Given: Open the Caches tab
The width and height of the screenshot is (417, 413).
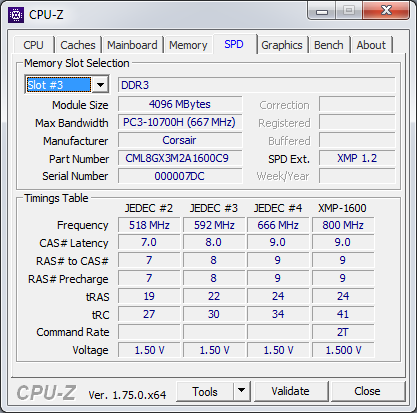Looking at the screenshot, I should tap(78, 45).
